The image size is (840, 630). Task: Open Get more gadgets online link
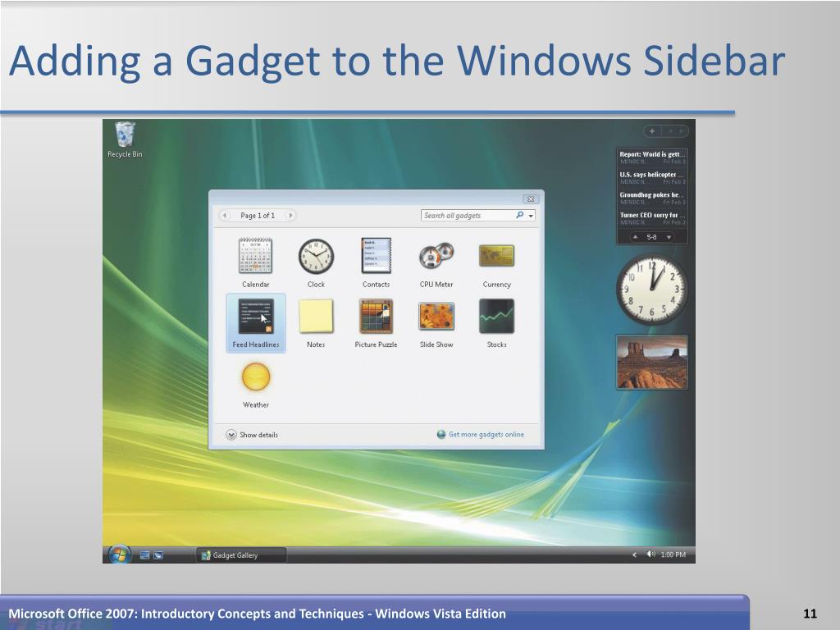(x=486, y=435)
